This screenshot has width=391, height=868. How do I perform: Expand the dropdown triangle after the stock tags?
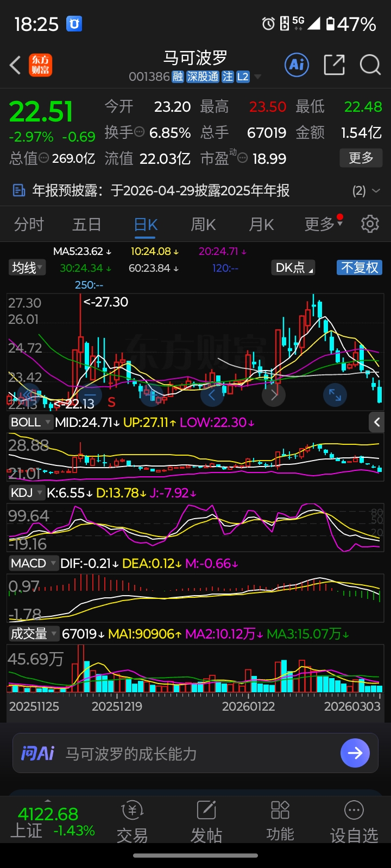(258, 77)
